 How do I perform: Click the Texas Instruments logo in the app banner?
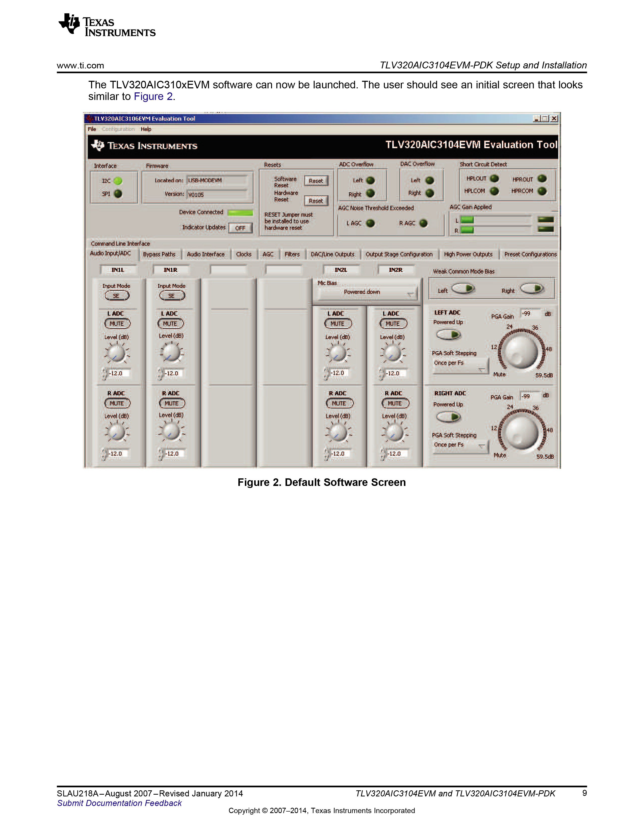[144, 146]
